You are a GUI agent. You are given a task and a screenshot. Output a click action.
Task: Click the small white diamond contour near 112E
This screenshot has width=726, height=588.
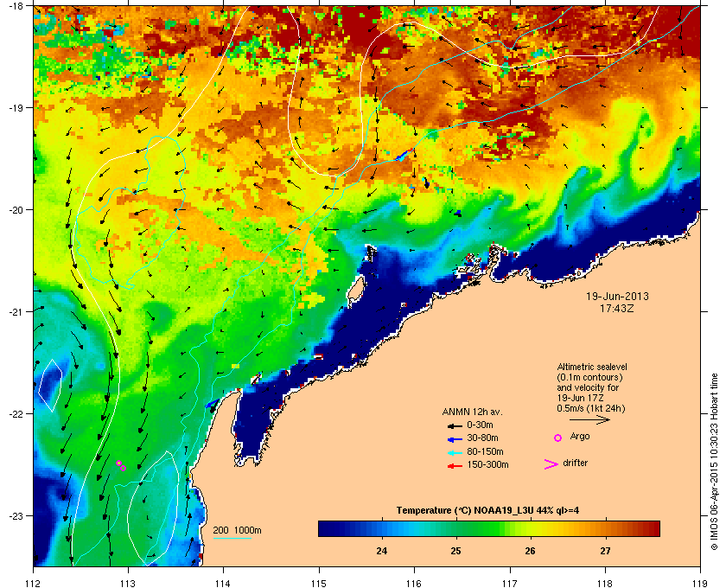(50, 386)
